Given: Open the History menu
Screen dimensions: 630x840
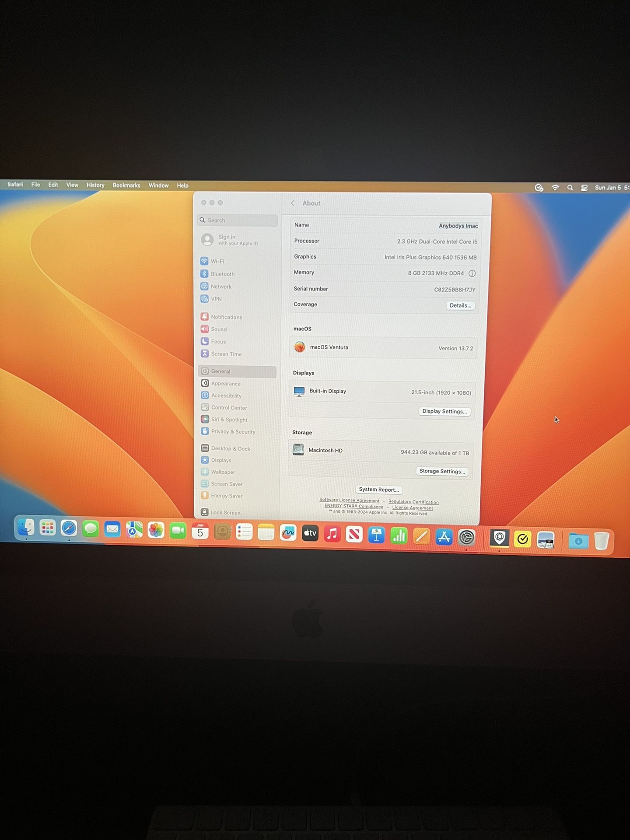Looking at the screenshot, I should coord(95,185).
